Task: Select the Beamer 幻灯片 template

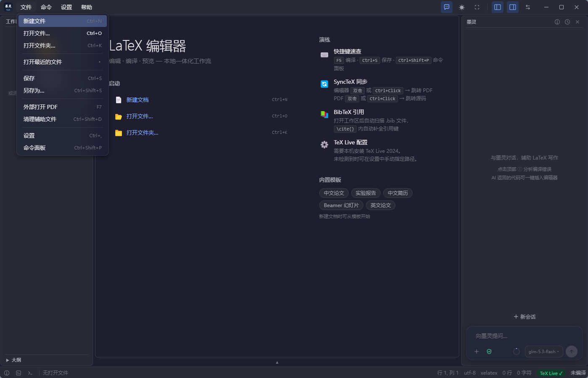Action: pyautogui.click(x=341, y=205)
